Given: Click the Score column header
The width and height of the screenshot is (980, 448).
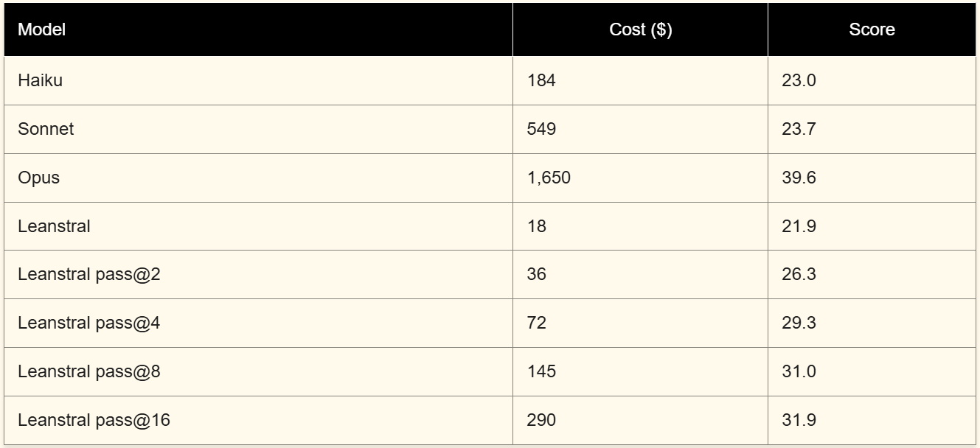Looking at the screenshot, I should (872, 30).
